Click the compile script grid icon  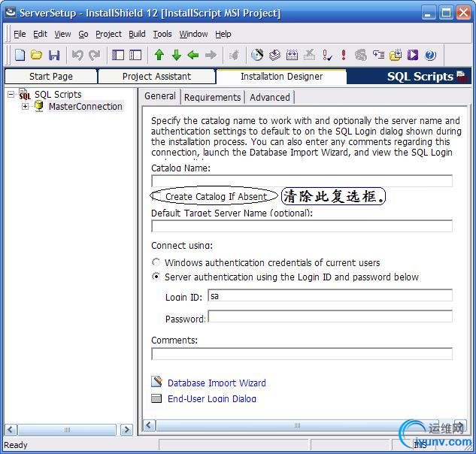coord(292,55)
